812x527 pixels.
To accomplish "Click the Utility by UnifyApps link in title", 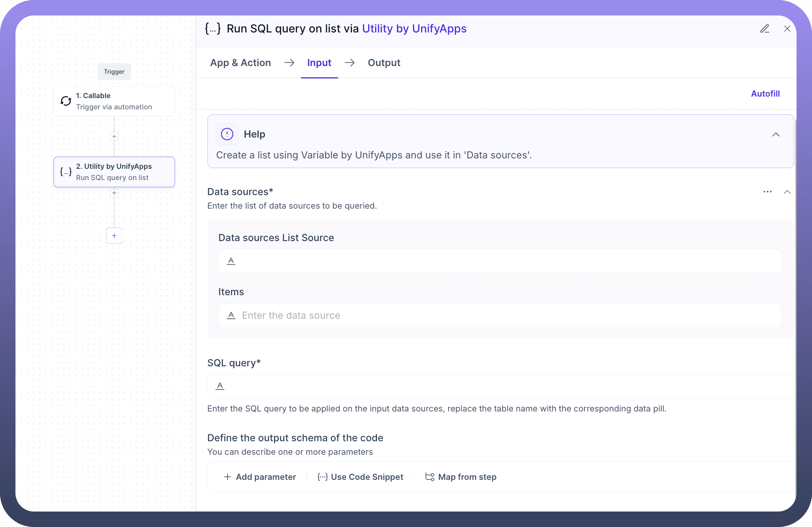I will click(x=414, y=29).
